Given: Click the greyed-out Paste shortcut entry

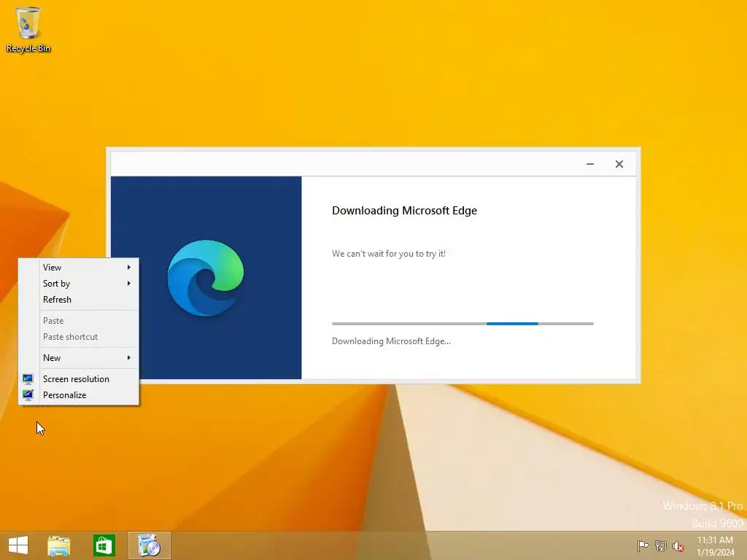Looking at the screenshot, I should (x=79, y=337).
